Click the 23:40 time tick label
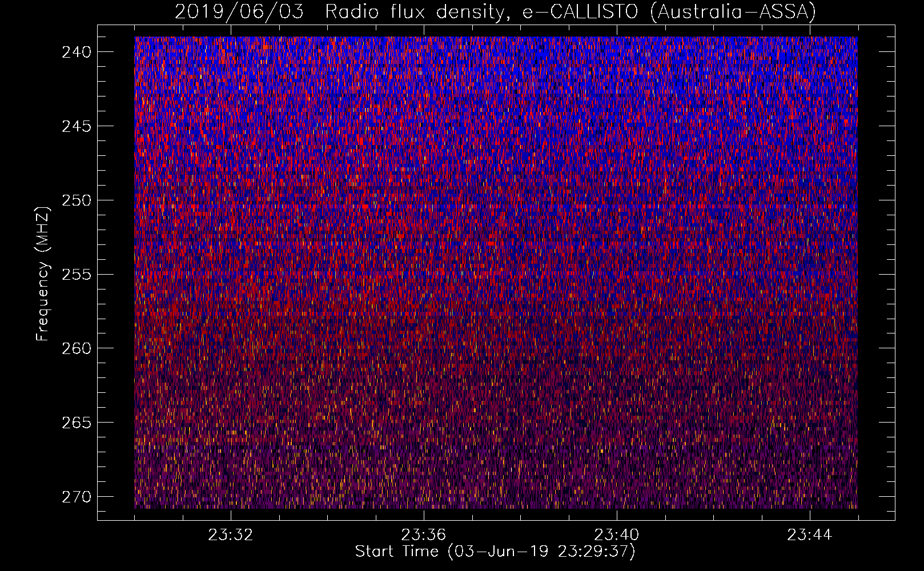 pyautogui.click(x=617, y=535)
